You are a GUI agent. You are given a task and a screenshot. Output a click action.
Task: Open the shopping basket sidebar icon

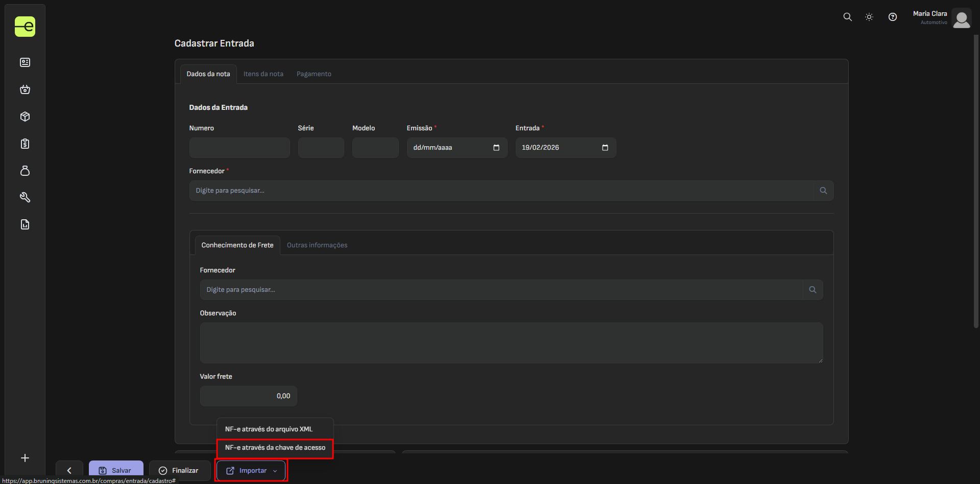pos(25,89)
